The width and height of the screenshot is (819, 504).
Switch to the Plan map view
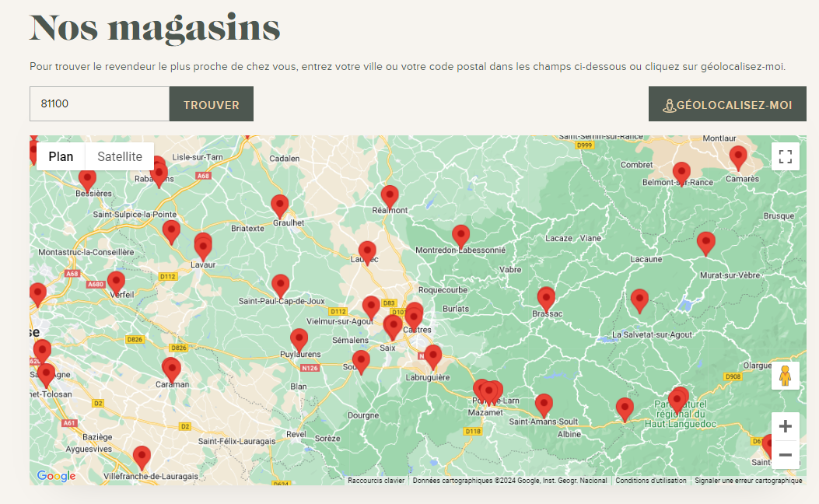click(61, 156)
